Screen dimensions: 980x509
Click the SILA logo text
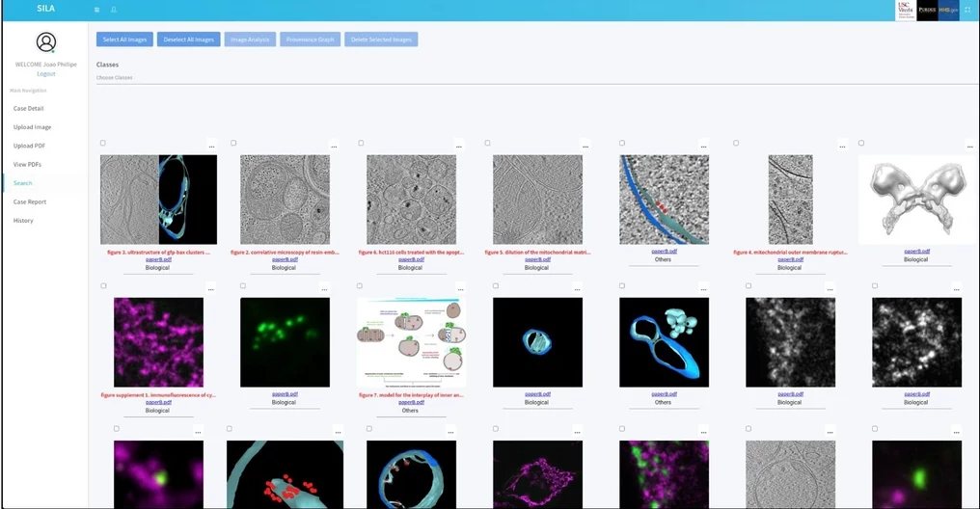45,8
